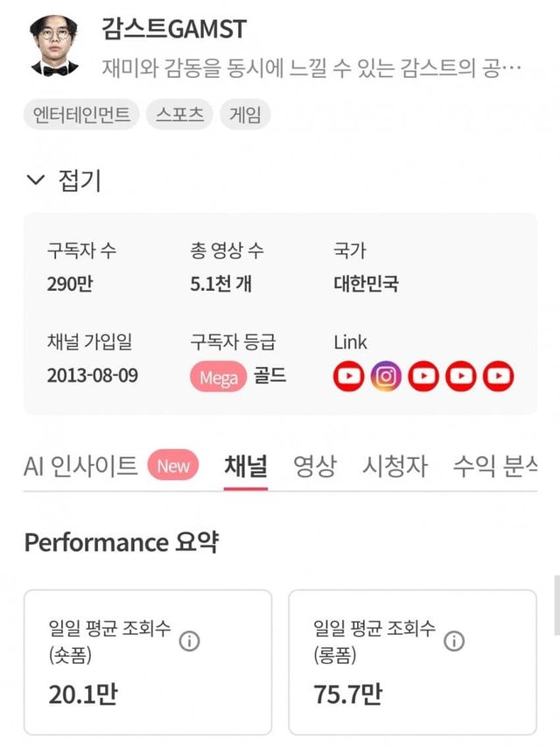This screenshot has height=747, width=560.
Task: Collapse the channel details with 접기
Action: click(65, 180)
